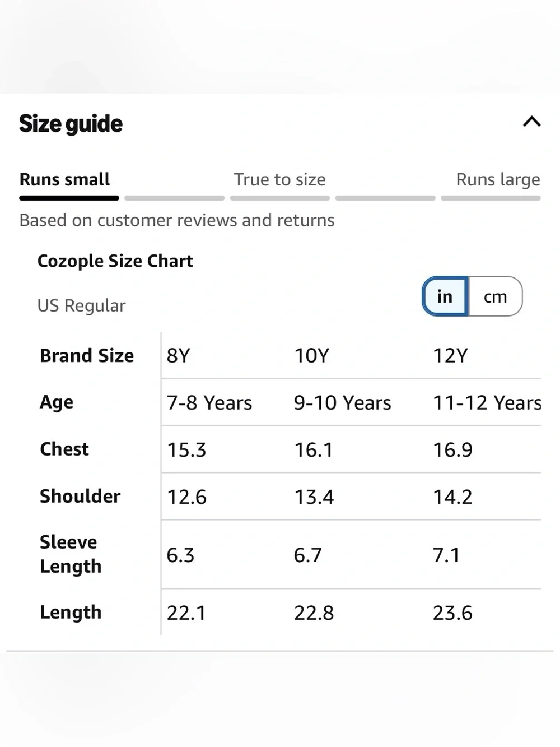Click the 11-12 Years age cell
The width and height of the screenshot is (560, 747).
[487, 402]
